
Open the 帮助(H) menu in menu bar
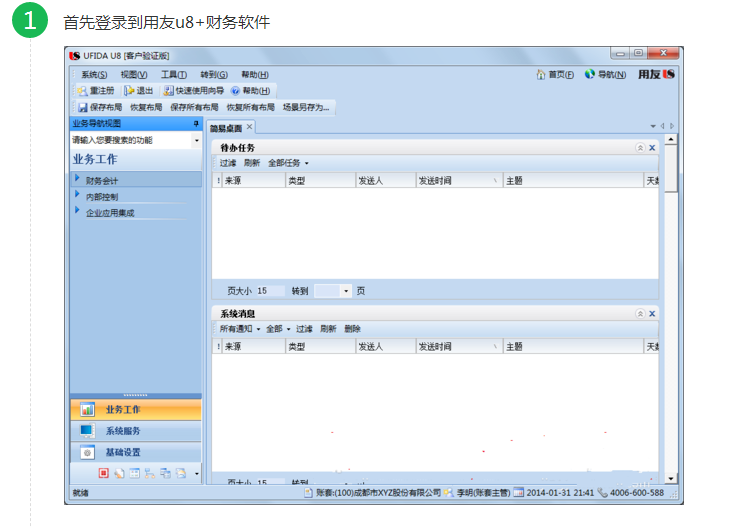click(255, 74)
